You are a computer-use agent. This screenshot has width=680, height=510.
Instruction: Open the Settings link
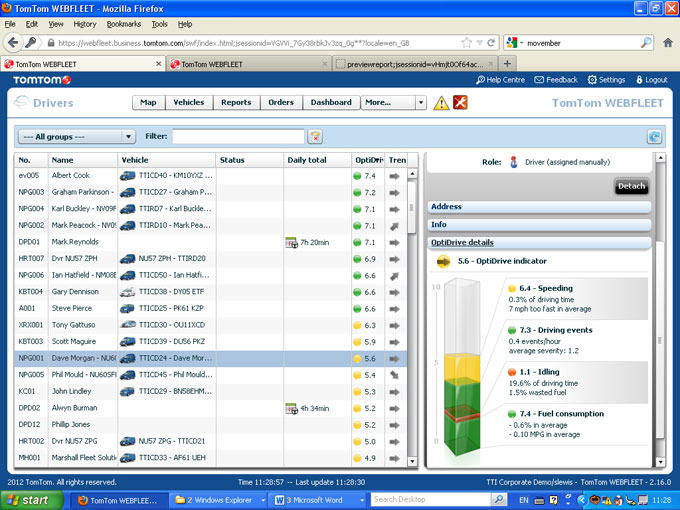pyautogui.click(x=606, y=80)
